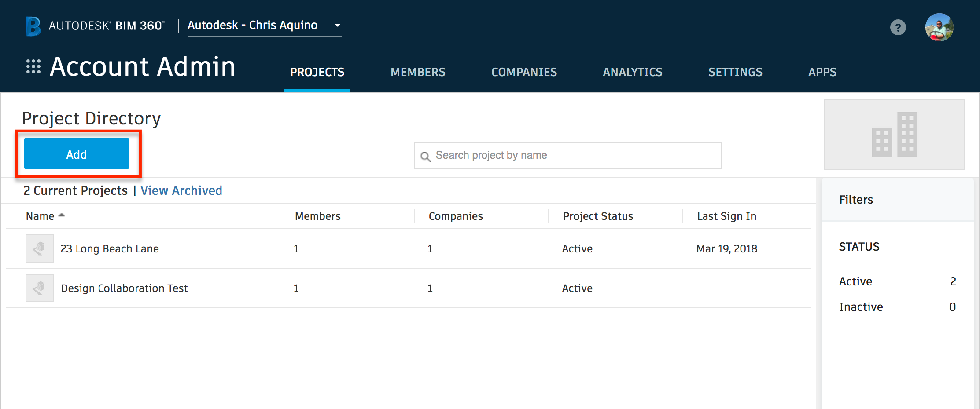980x409 pixels.
Task: Open the Companies tab
Action: point(524,72)
